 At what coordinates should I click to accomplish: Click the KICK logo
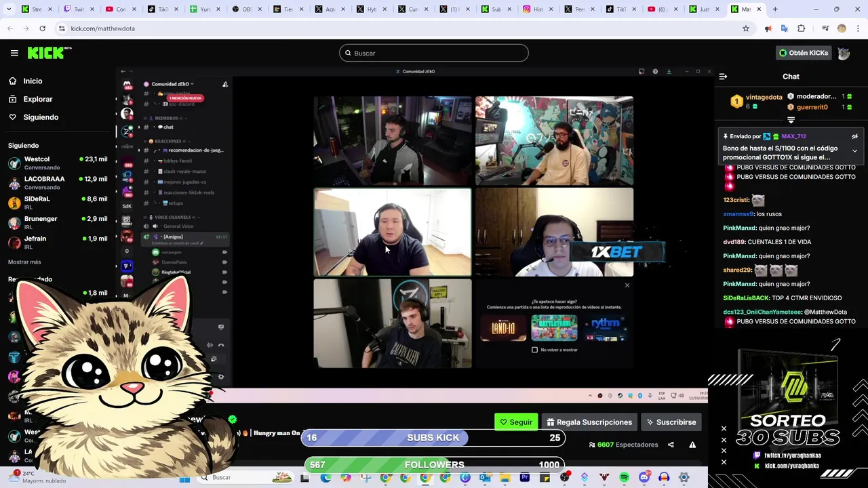50,53
